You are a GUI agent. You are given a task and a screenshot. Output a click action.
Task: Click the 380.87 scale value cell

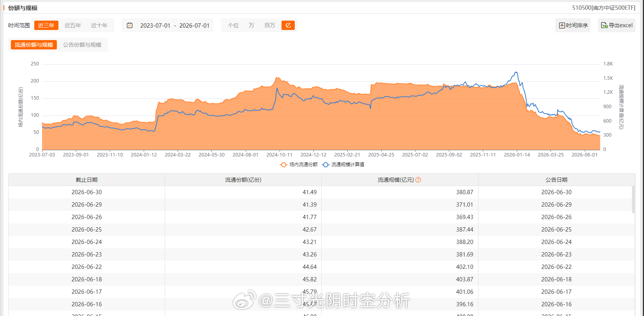coord(399,192)
